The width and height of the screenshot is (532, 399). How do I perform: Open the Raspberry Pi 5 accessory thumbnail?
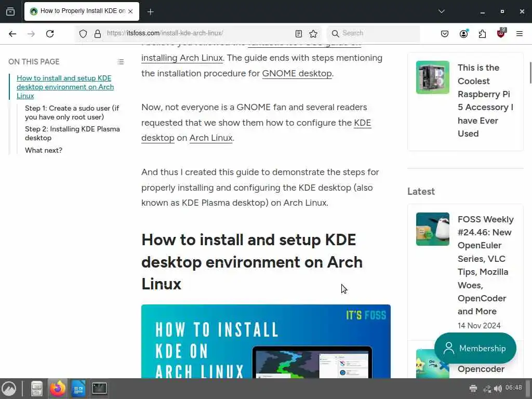(x=433, y=77)
